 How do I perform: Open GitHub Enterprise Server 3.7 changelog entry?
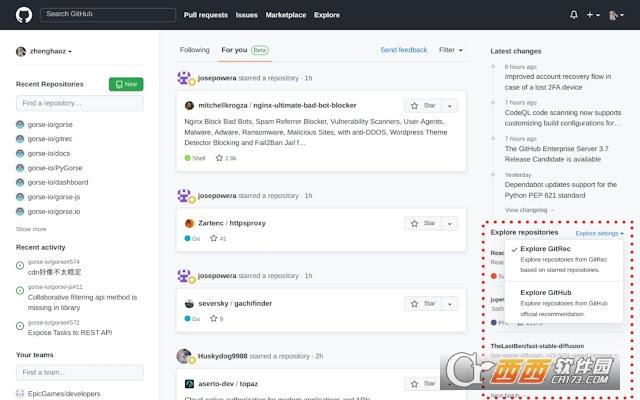click(x=556, y=154)
